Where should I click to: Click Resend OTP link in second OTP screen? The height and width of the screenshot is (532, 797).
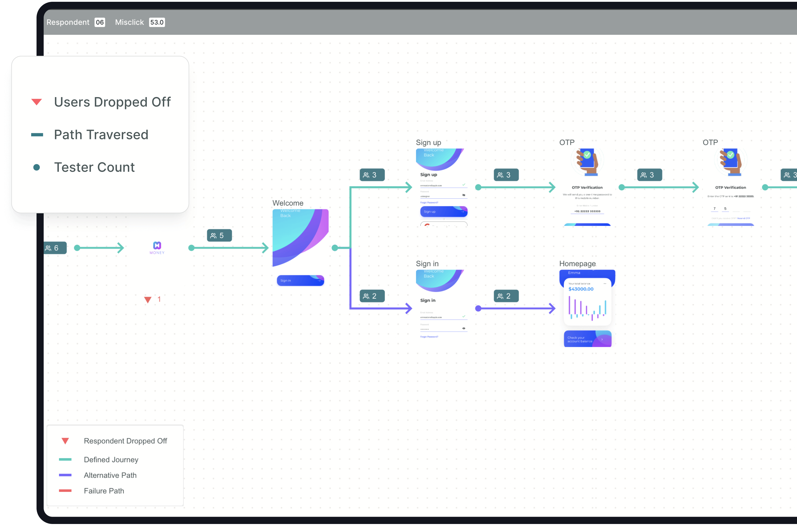pyautogui.click(x=743, y=219)
